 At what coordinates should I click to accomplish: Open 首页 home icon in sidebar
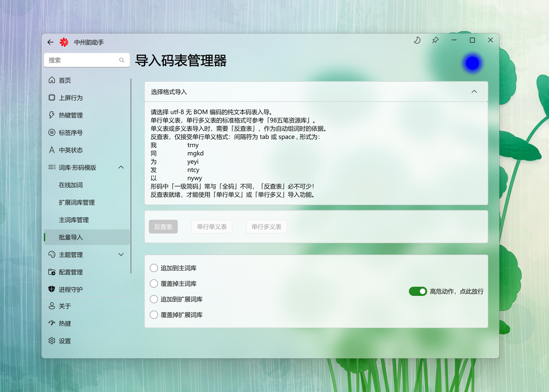pyautogui.click(x=52, y=80)
